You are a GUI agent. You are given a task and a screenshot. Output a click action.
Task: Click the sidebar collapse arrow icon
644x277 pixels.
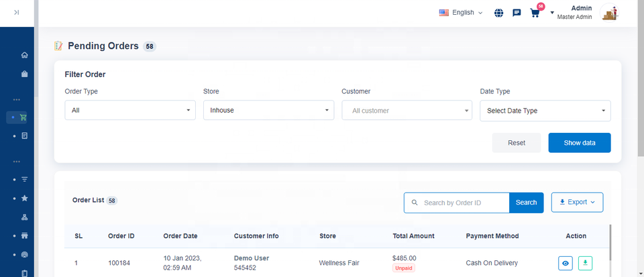[x=16, y=12]
